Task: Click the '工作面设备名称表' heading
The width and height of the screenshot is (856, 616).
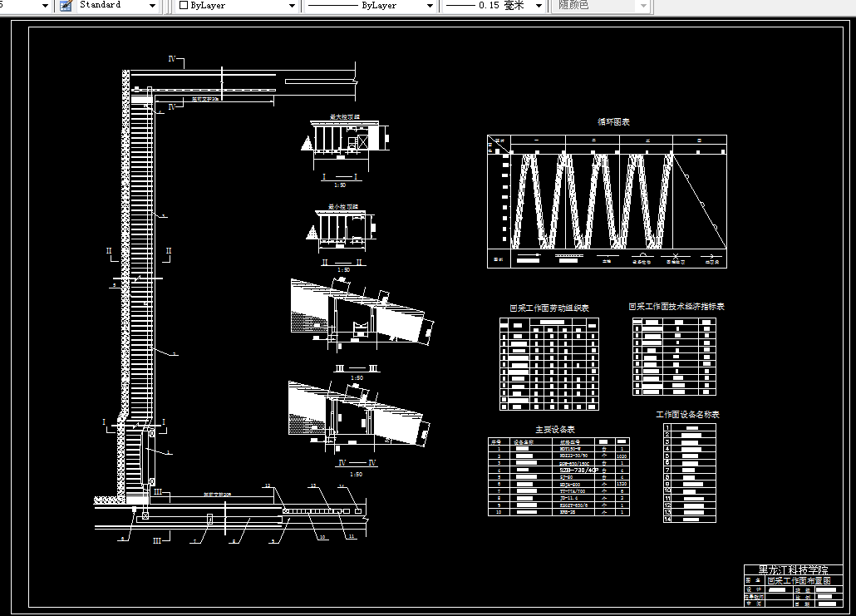Action: (x=687, y=415)
